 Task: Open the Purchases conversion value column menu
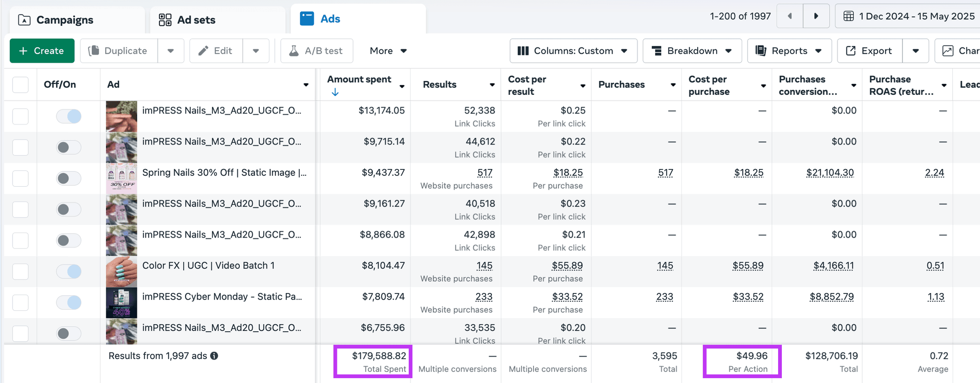854,85
